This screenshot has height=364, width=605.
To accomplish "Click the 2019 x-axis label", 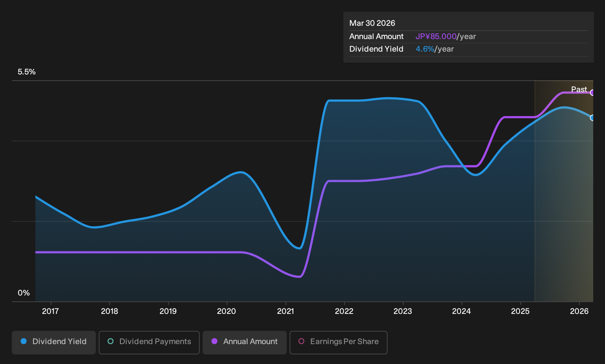I will tap(168, 311).
